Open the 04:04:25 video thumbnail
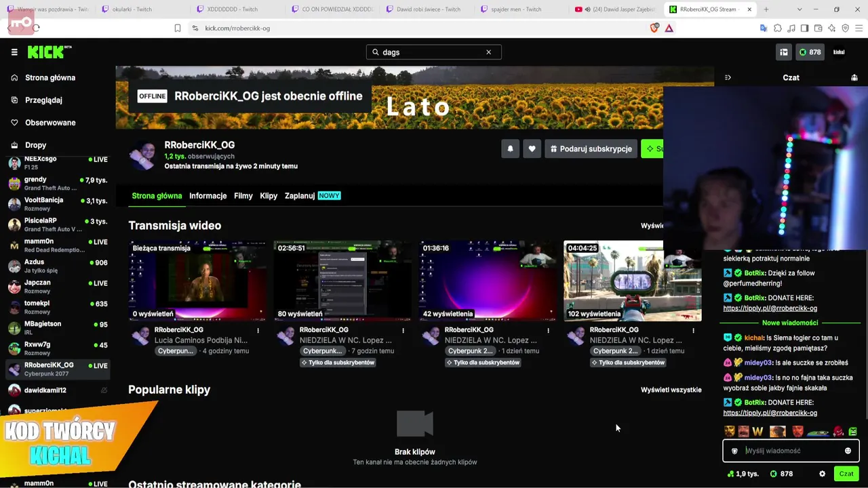The image size is (868, 488). pyautogui.click(x=633, y=281)
